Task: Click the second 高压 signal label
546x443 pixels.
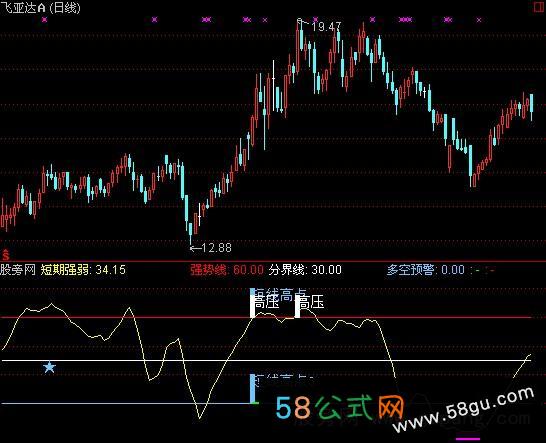Action: tap(312, 302)
